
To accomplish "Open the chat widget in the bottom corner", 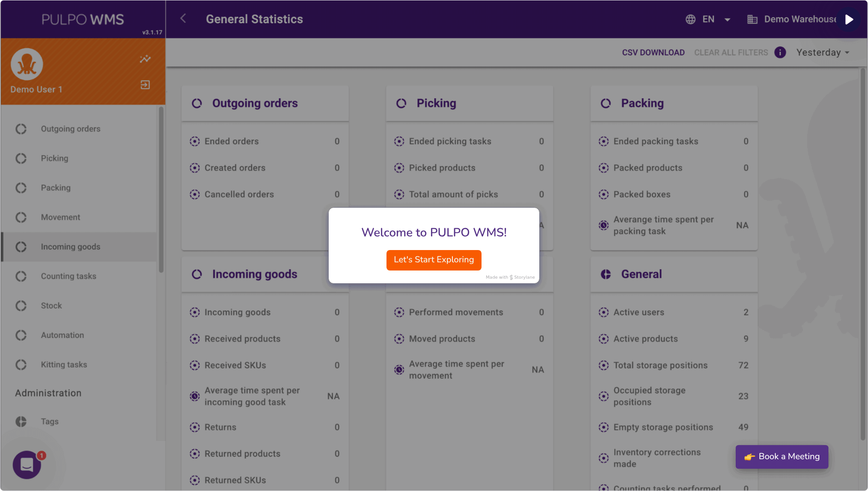I will click(x=26, y=465).
